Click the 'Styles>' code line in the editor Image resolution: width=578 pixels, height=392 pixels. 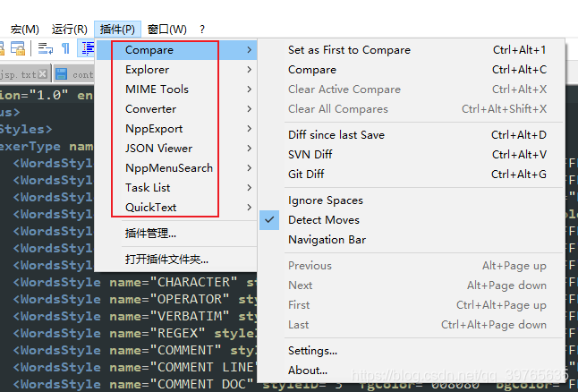(26, 130)
